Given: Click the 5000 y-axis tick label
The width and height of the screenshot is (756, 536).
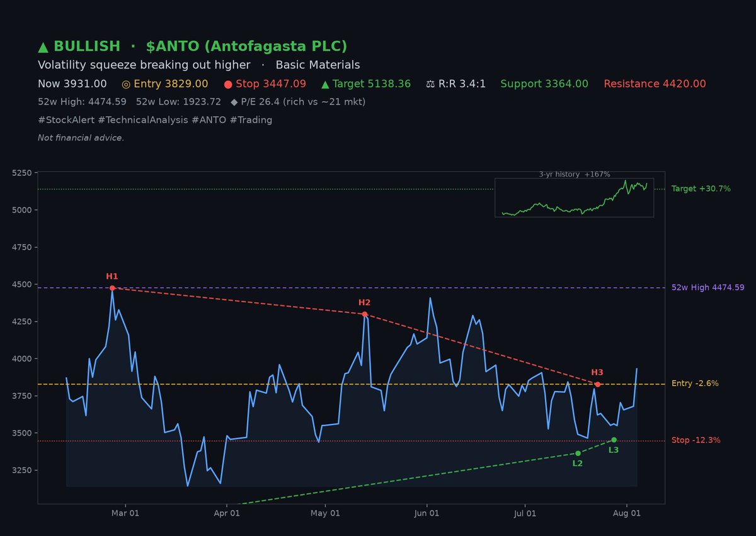Looking at the screenshot, I should (21, 210).
